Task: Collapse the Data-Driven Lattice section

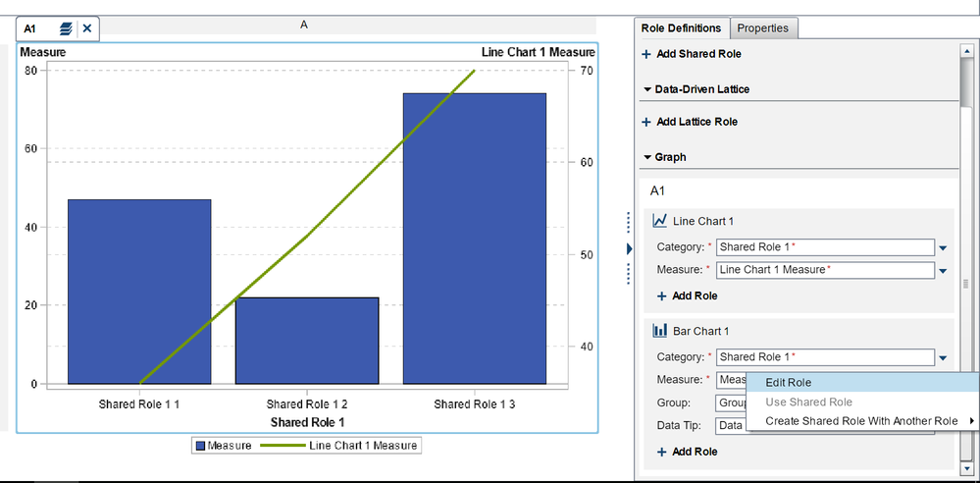Action: (646, 89)
